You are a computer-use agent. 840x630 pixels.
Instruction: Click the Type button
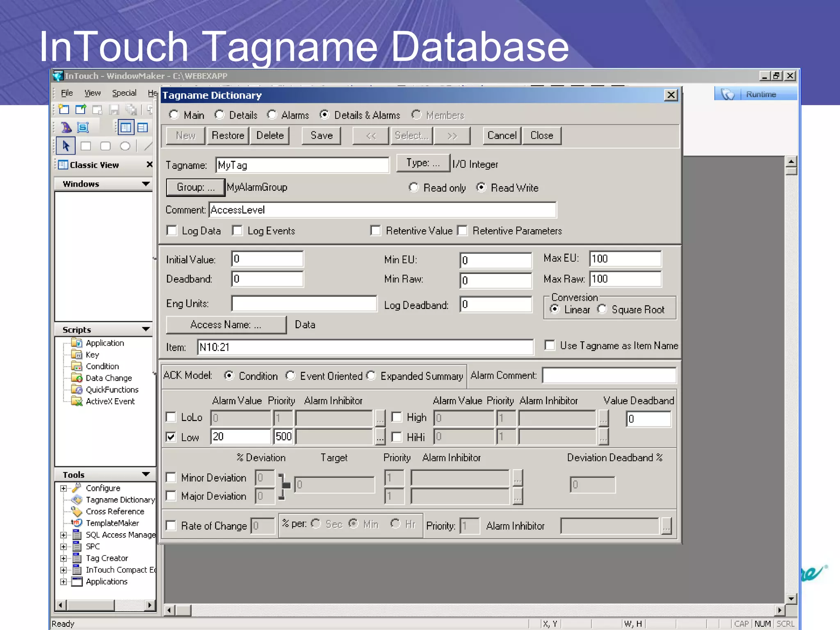click(423, 163)
